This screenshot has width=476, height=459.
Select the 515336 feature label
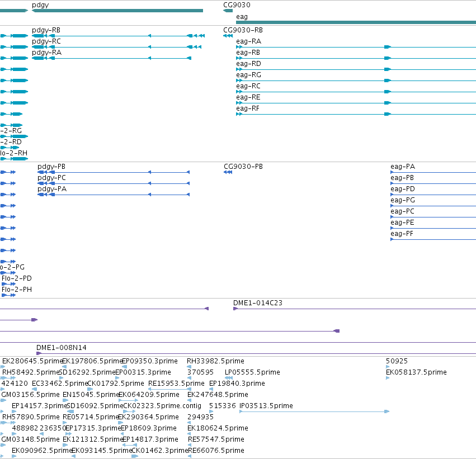223,406
